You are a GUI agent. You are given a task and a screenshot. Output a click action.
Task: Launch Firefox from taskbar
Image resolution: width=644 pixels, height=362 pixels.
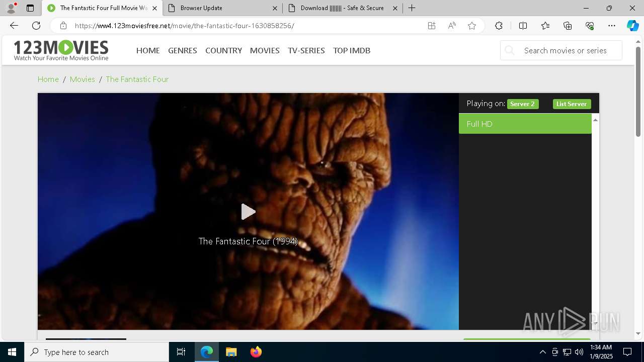click(x=256, y=352)
